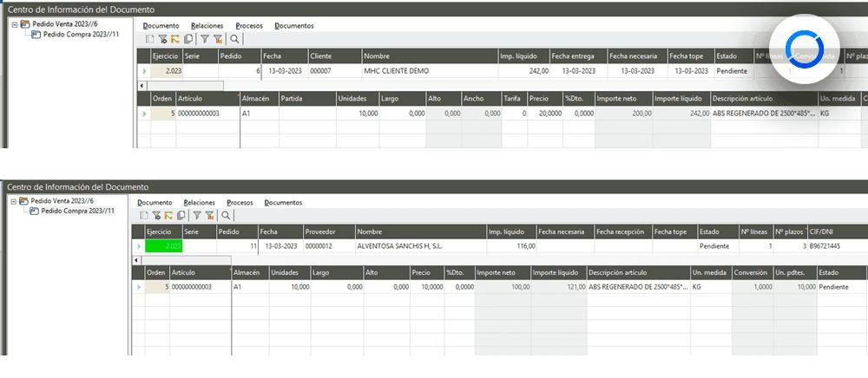Click the Conversión column header

tap(752, 273)
